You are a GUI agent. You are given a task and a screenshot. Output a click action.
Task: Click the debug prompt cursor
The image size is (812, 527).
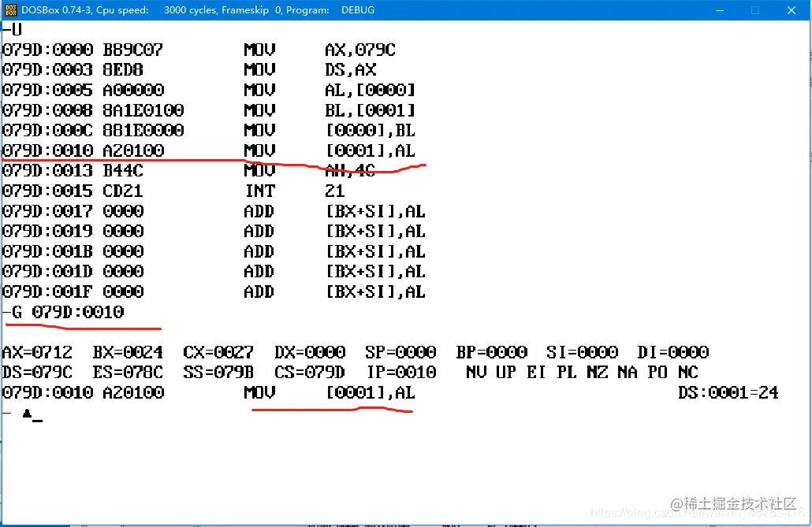pos(37,419)
